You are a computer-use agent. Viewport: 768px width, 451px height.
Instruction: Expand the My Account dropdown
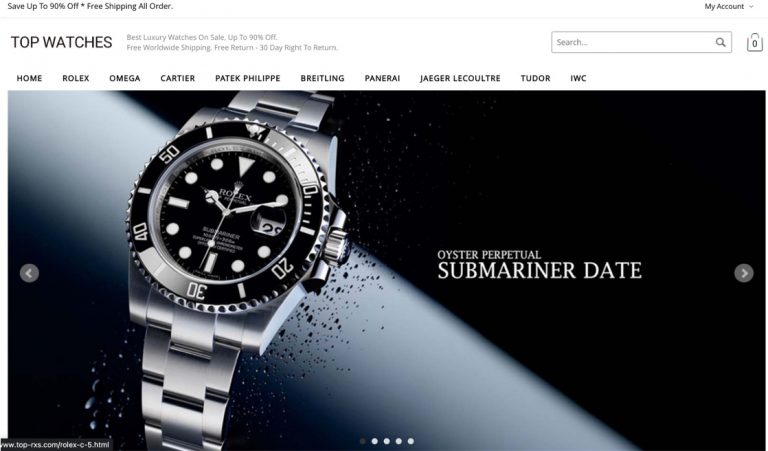pyautogui.click(x=729, y=6)
